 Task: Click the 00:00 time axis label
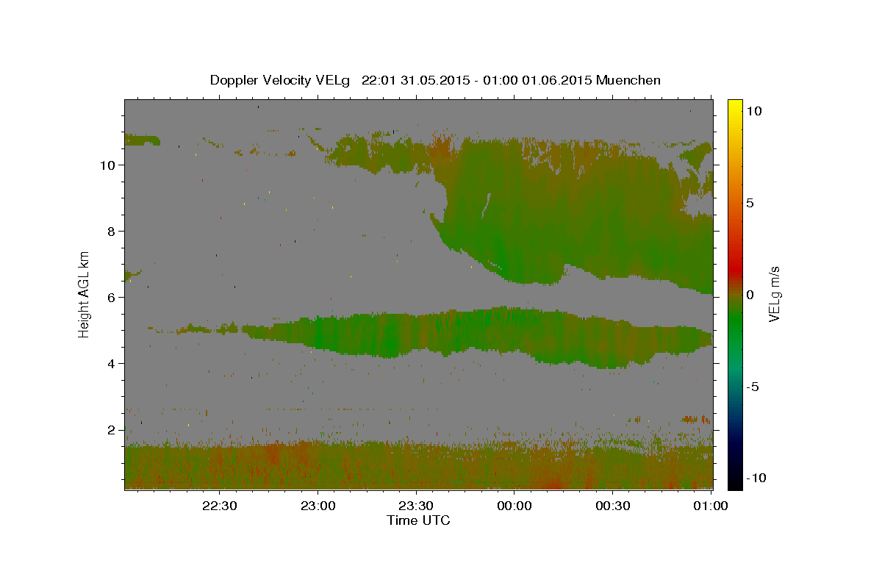pos(514,506)
